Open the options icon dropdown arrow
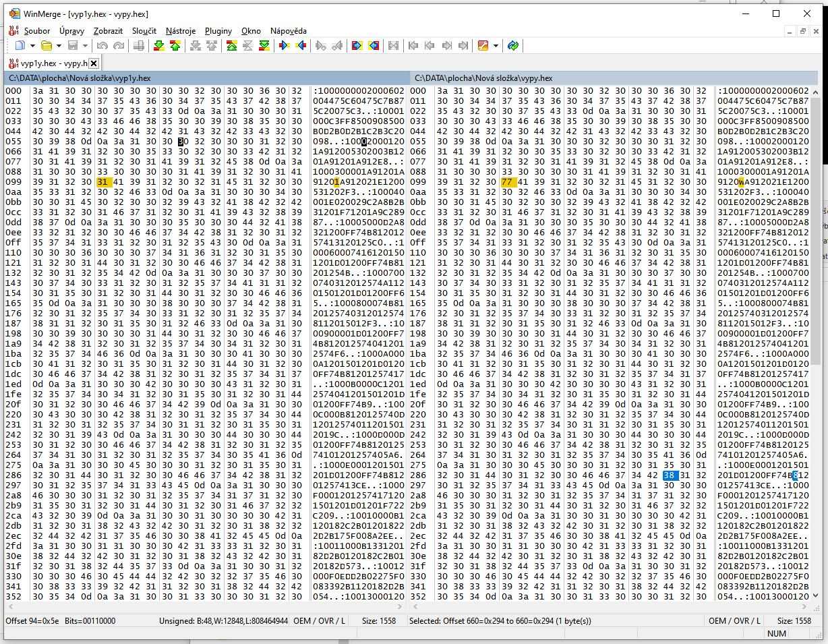The height and width of the screenshot is (644, 828). (x=496, y=46)
